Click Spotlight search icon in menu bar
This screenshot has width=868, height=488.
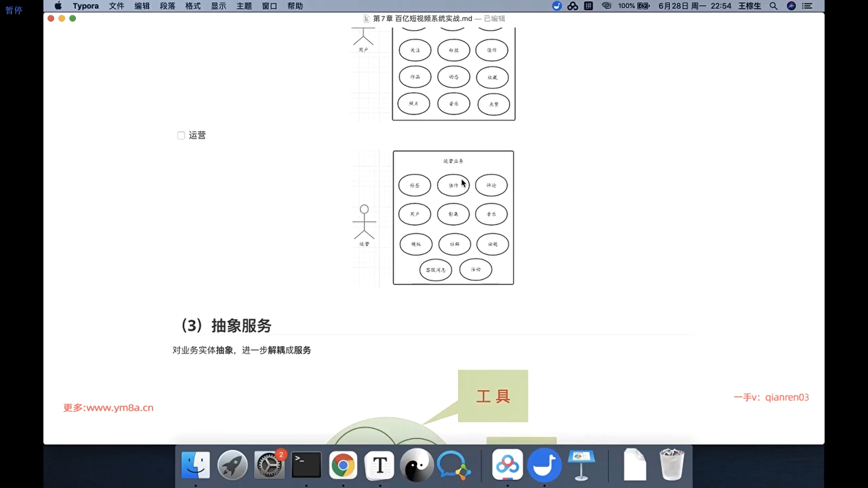(x=774, y=6)
